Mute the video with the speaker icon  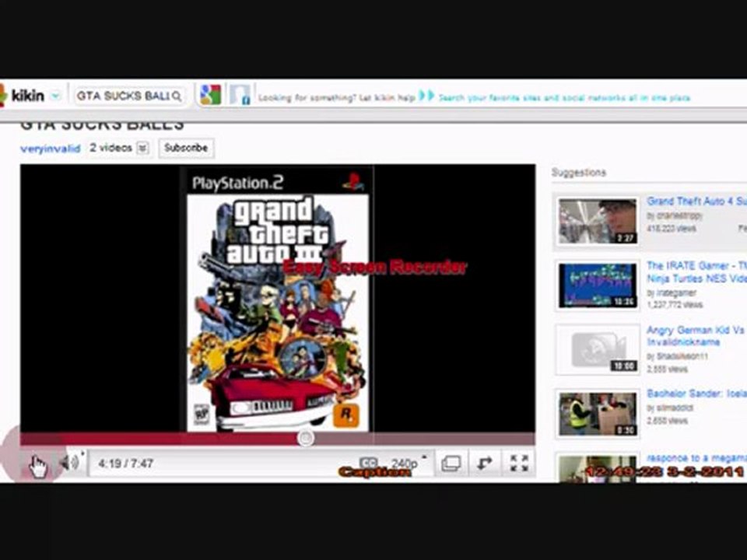coord(69,462)
